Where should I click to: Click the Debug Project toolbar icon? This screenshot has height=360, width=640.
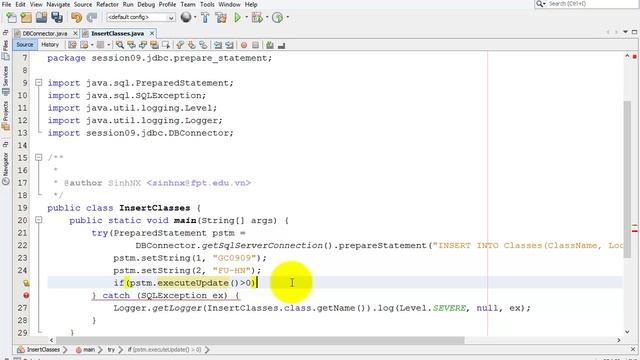pos(257,18)
